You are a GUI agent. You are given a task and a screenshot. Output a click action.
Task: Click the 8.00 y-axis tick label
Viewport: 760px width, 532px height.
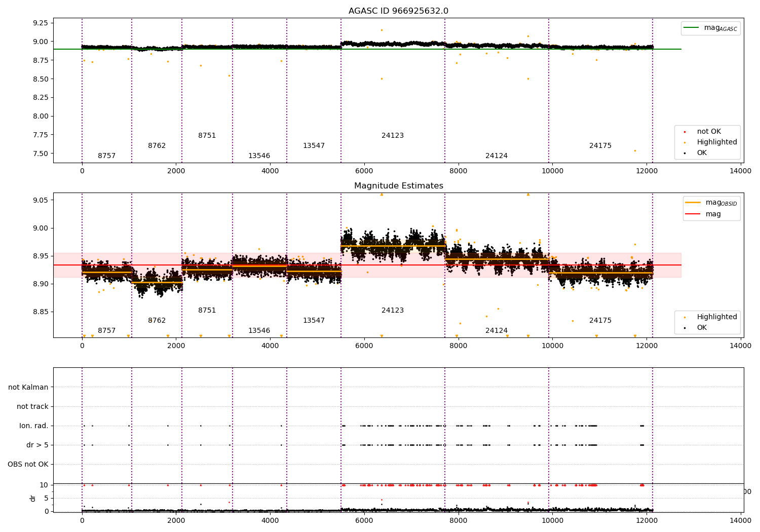click(x=41, y=116)
